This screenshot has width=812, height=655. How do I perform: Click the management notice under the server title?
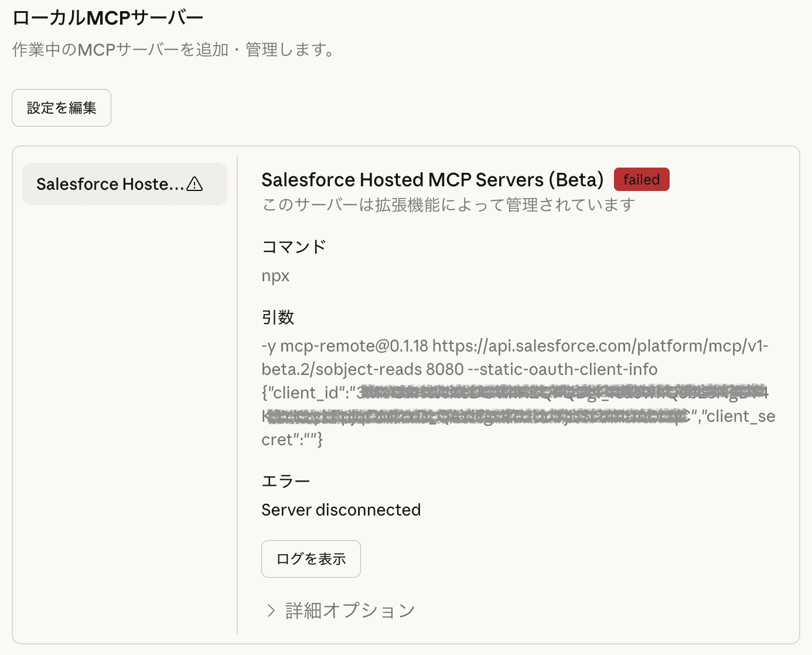[x=447, y=204]
